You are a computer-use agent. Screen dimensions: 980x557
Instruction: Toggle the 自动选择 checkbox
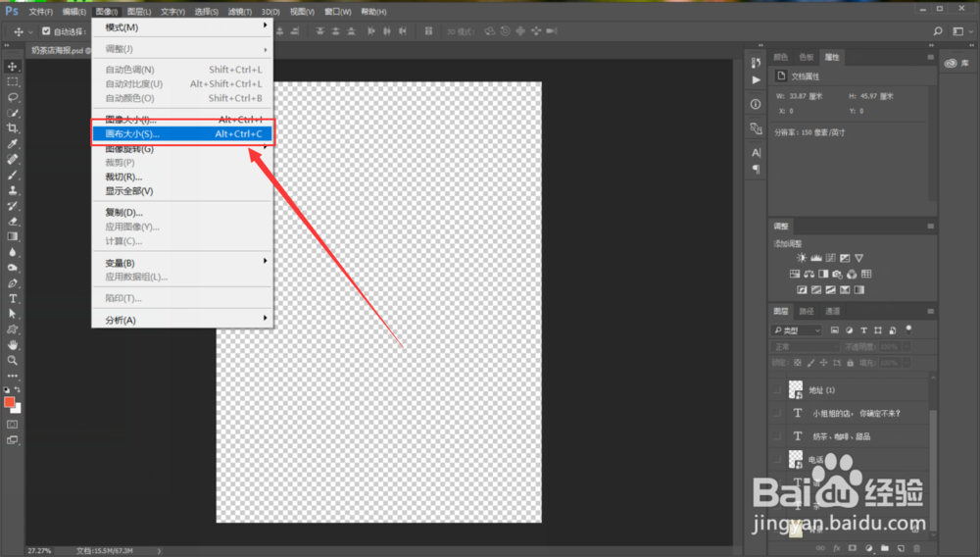46,31
